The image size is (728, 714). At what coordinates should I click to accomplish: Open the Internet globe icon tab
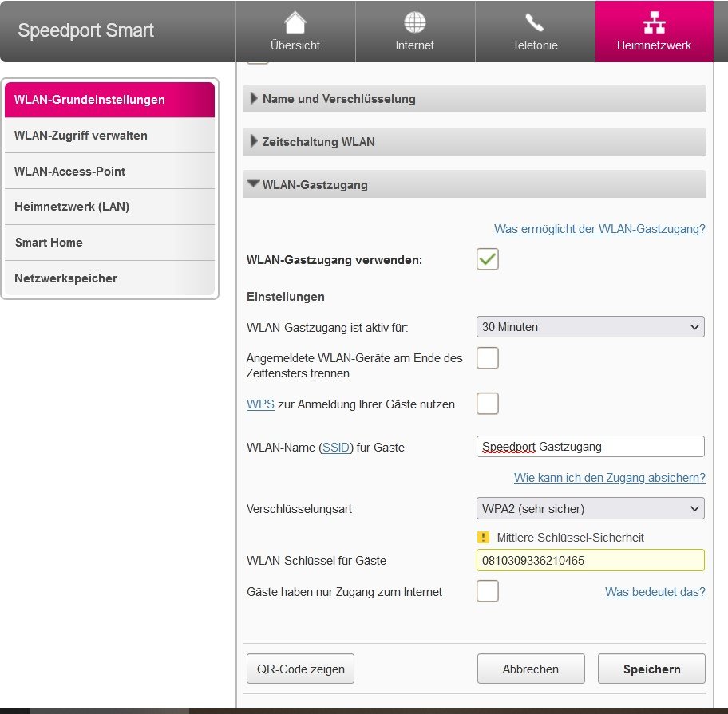[x=415, y=32]
